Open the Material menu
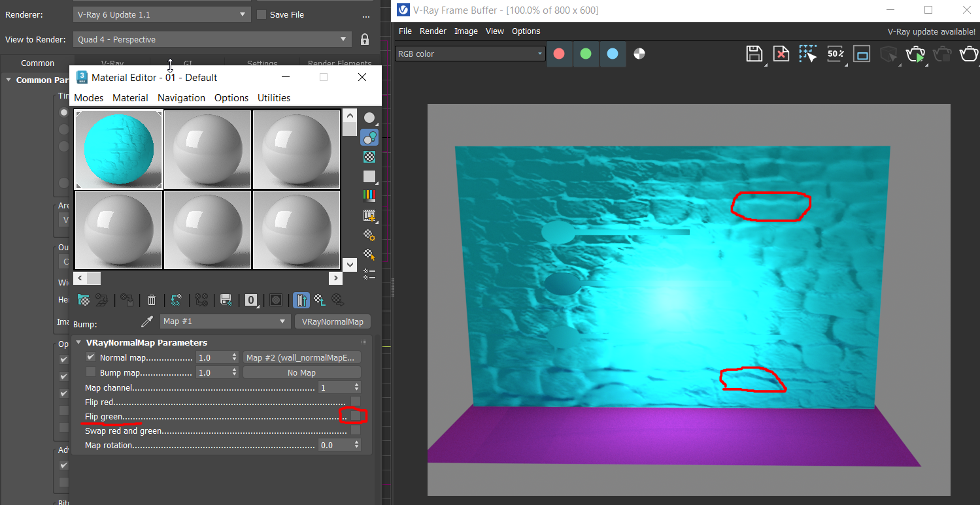980x505 pixels. tap(130, 98)
